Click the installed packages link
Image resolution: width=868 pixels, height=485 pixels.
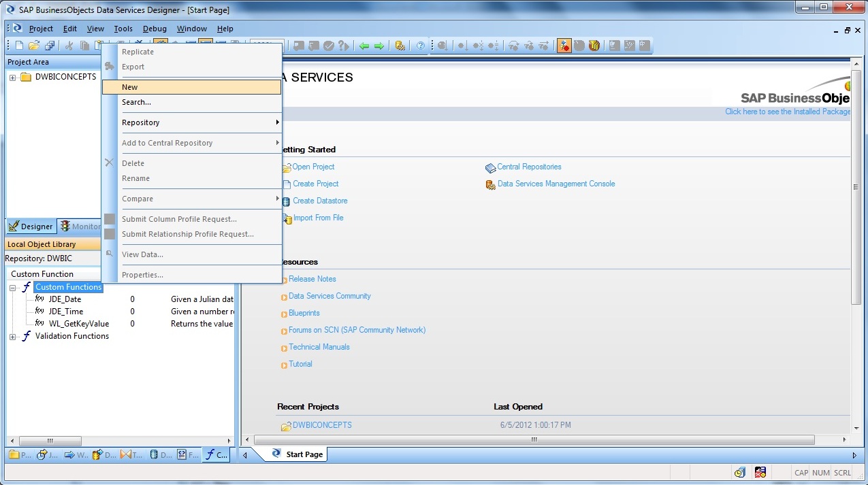click(x=788, y=112)
